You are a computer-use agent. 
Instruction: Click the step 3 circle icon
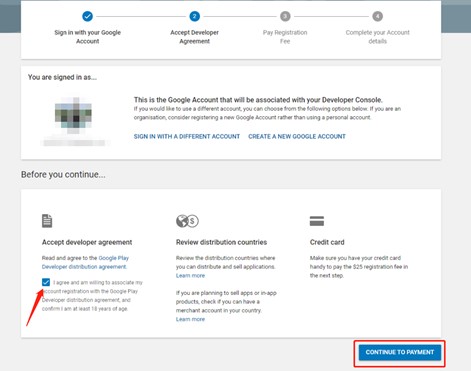point(285,16)
